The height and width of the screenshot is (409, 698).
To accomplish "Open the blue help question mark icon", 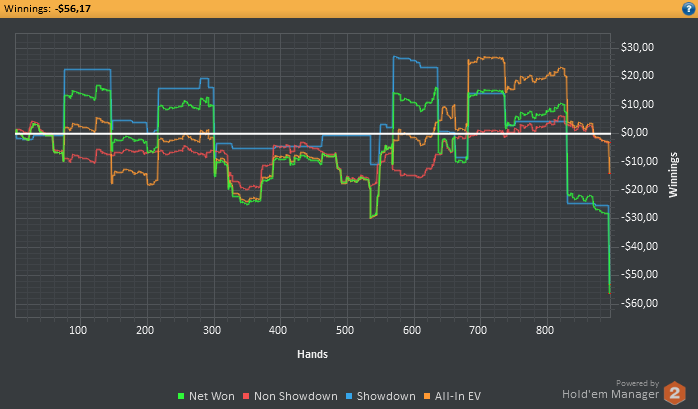I will (688, 8).
